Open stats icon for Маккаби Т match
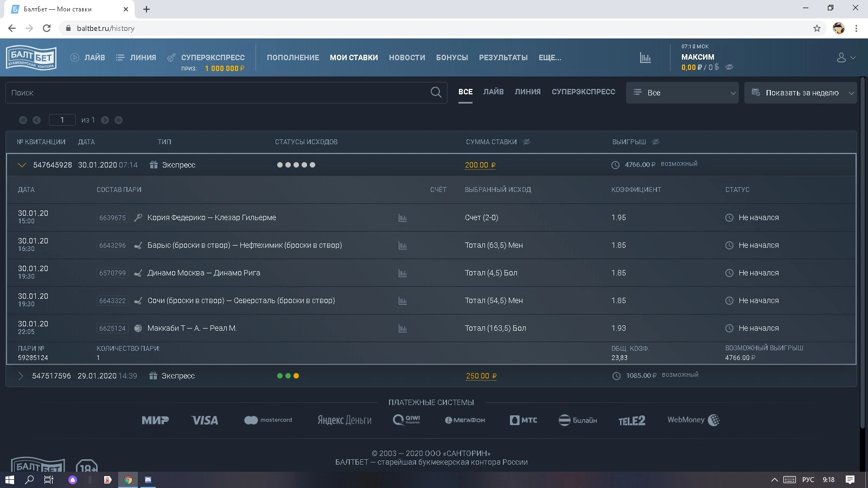This screenshot has width=868, height=488. [403, 329]
